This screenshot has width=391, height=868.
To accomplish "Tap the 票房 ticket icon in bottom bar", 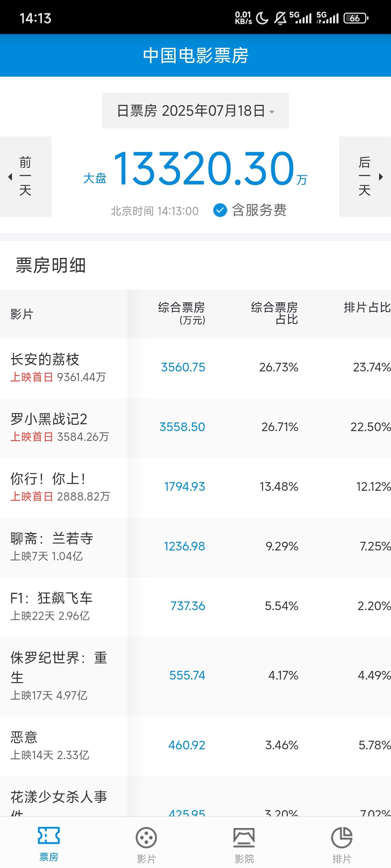I will coord(49,835).
